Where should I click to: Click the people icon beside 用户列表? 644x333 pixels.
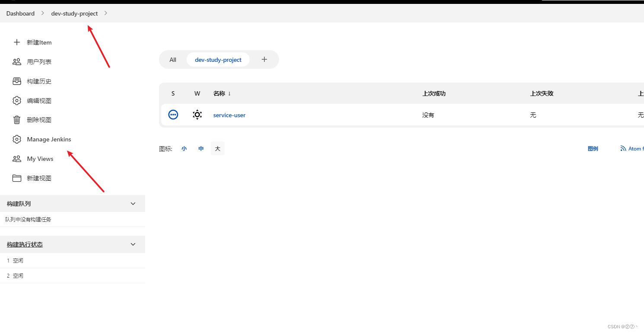tap(17, 62)
